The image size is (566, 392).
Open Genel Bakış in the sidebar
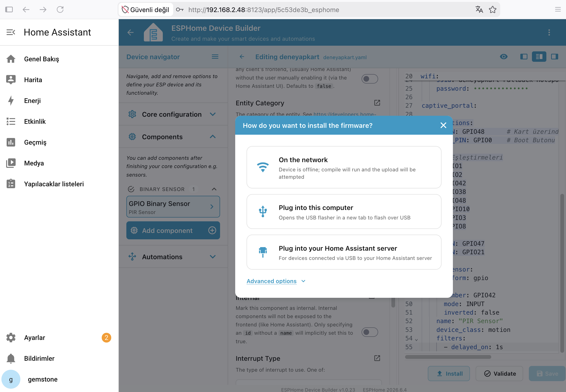(59, 59)
